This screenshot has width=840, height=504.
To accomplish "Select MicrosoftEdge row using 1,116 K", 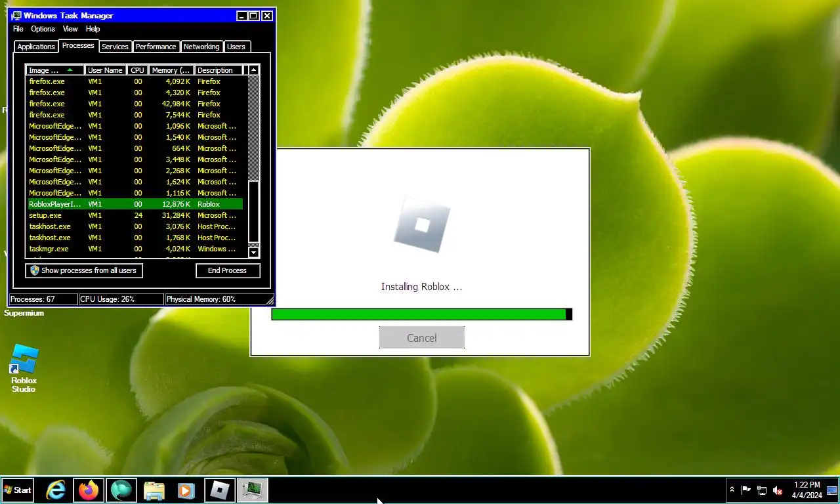I will [135, 193].
